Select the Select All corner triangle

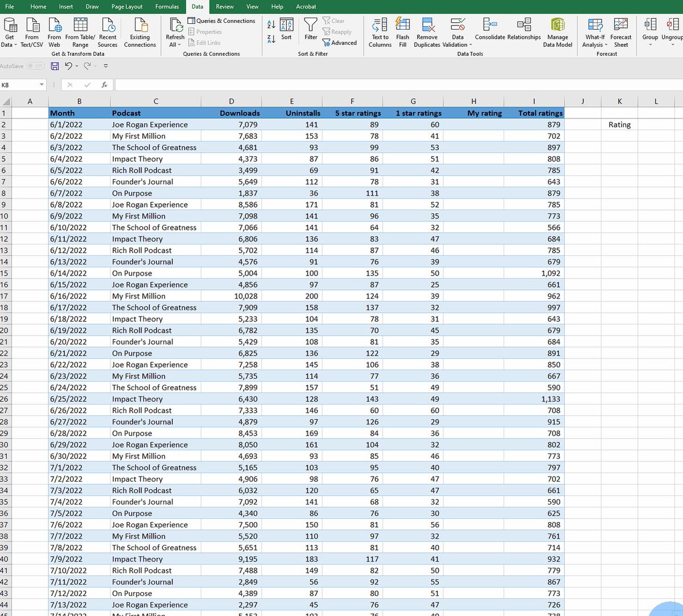(6, 101)
